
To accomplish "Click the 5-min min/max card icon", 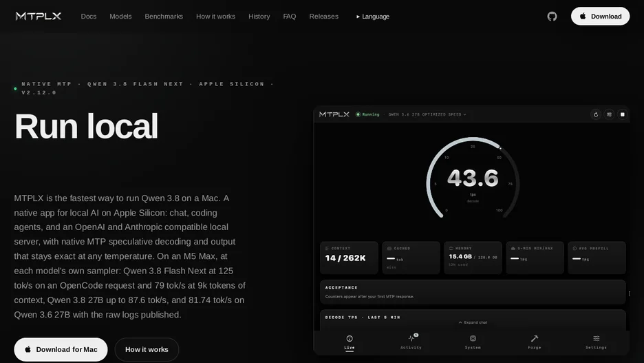I will pyautogui.click(x=513, y=248).
